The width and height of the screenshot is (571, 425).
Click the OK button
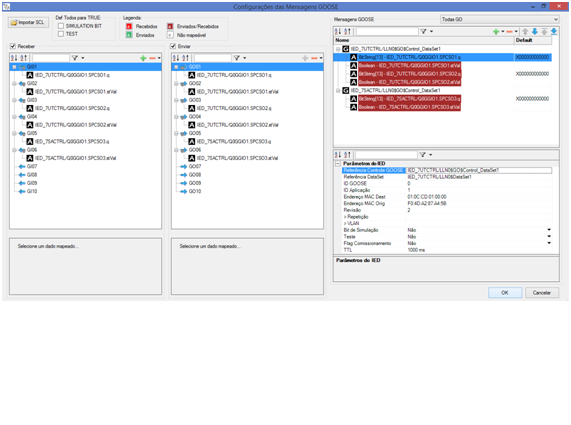point(505,293)
